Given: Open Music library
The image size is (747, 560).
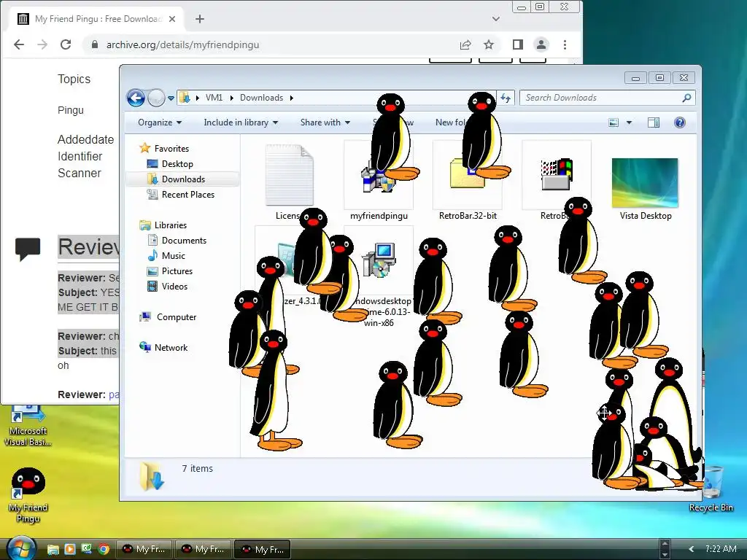Looking at the screenshot, I should [x=166, y=256].
